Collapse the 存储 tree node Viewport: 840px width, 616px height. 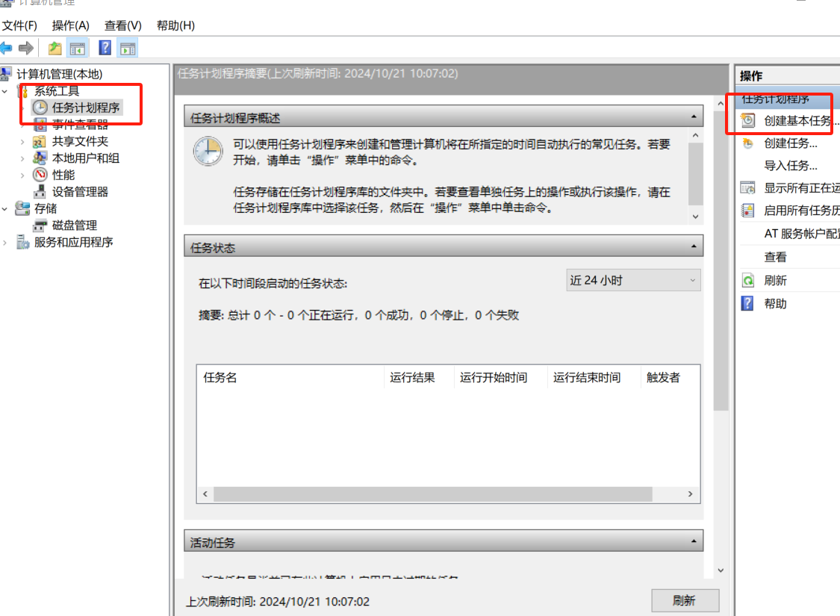tap(4, 209)
